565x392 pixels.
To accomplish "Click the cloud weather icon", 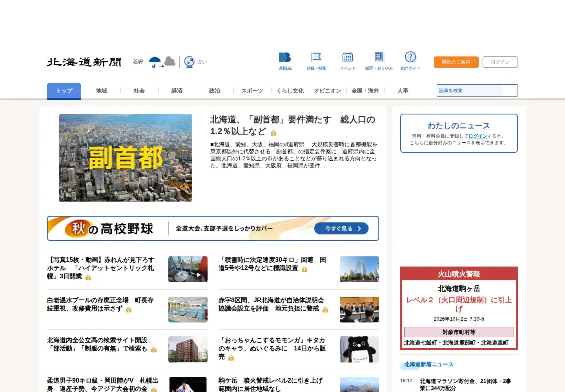I will pyautogui.click(x=170, y=61).
